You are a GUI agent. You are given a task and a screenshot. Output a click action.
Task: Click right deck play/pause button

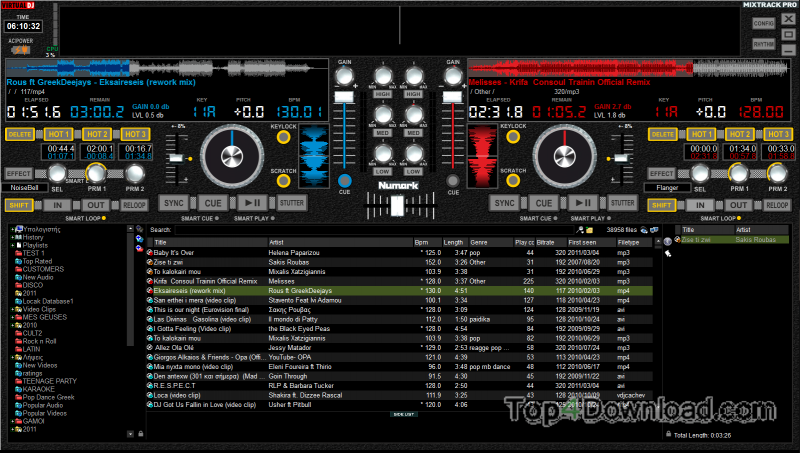click(583, 203)
